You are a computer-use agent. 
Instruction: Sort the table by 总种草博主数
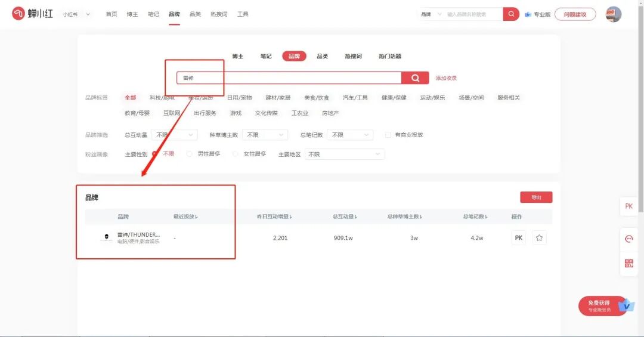pos(404,217)
